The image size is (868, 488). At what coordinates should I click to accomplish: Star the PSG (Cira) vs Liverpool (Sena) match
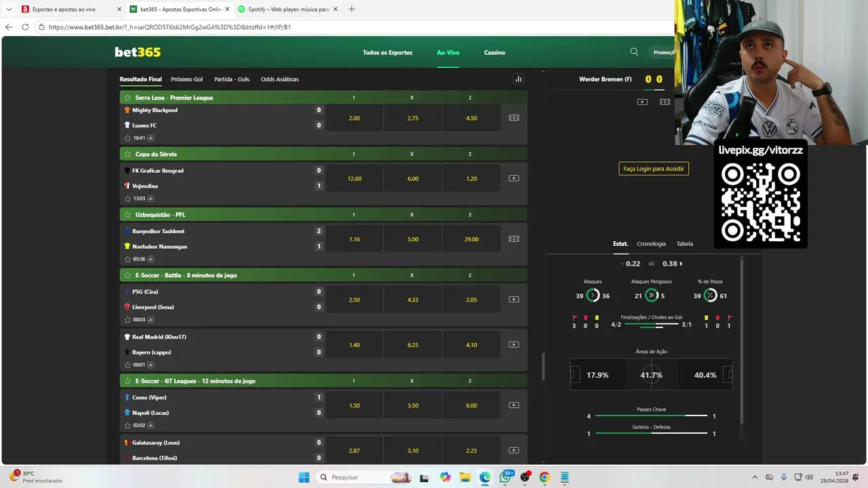(x=127, y=320)
